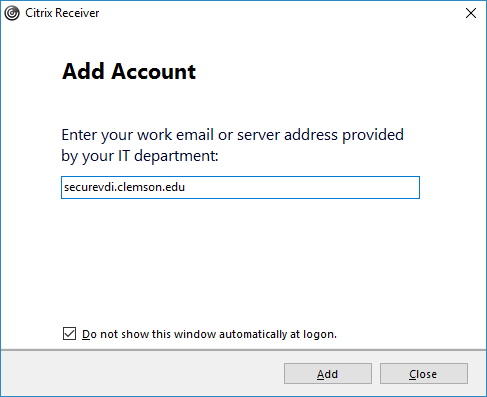
Task: Place cursor after 'edu' in address text
Action: [x=185, y=187]
